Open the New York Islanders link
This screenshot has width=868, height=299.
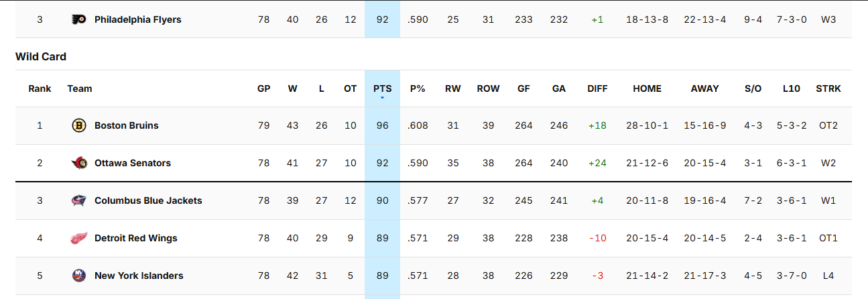139,276
